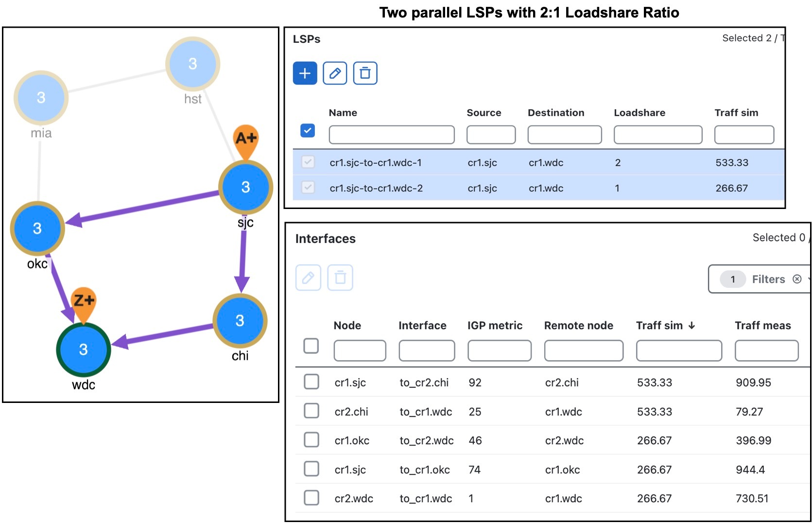The width and height of the screenshot is (812, 523).
Task: Click the Name filter input field
Action: [391, 135]
